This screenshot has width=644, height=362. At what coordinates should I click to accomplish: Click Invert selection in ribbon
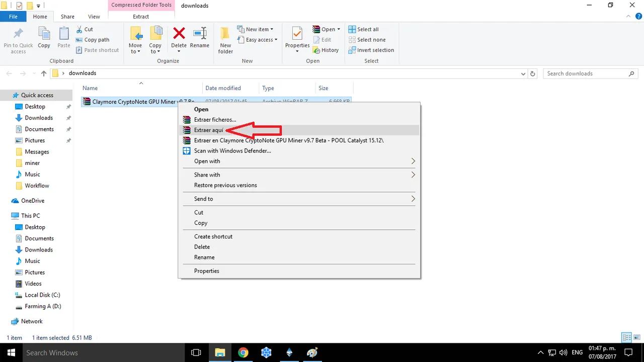371,50
